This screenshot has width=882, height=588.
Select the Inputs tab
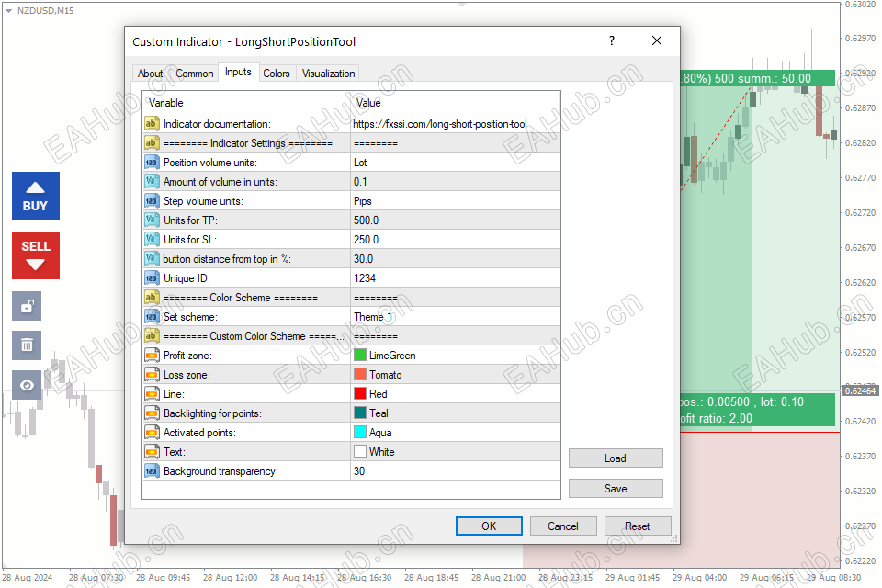(238, 72)
